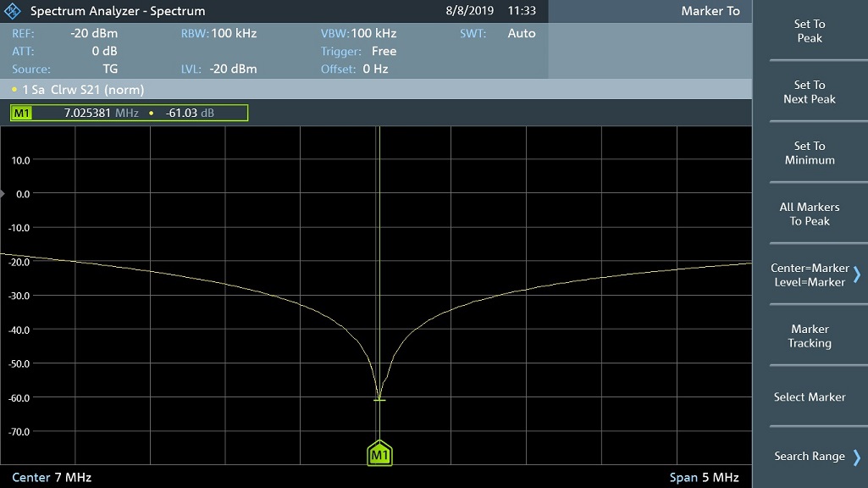Click the Marker To menu title
The height and width of the screenshot is (488, 868).
click(x=710, y=11)
